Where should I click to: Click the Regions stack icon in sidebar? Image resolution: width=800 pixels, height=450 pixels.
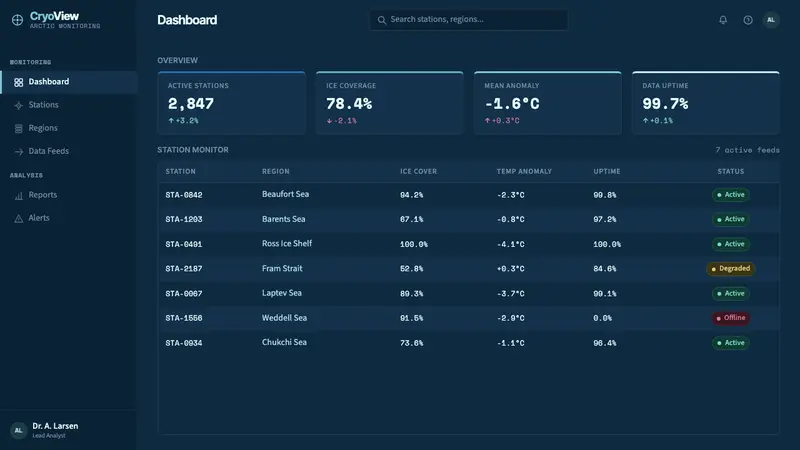(19, 129)
